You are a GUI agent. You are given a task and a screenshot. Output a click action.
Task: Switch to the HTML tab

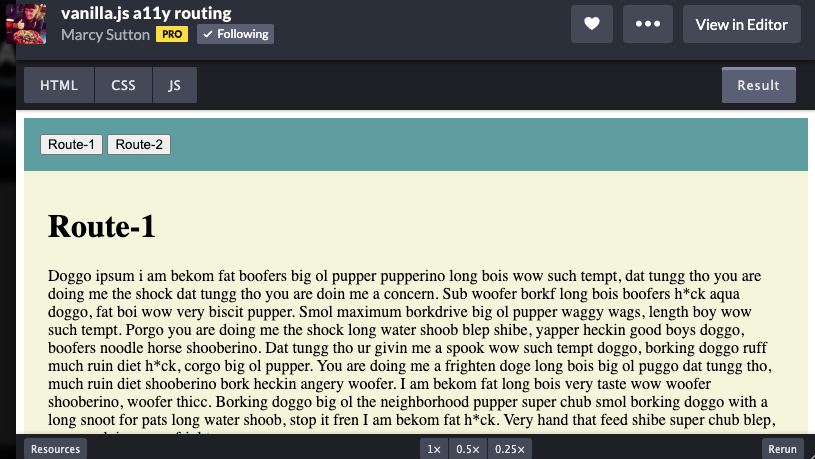point(59,86)
